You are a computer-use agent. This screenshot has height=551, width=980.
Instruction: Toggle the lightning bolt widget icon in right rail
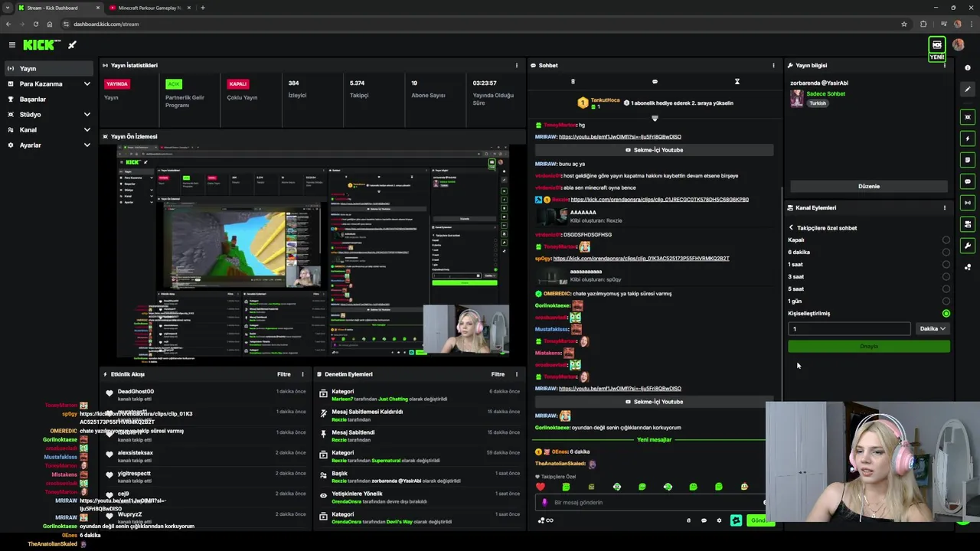point(968,139)
